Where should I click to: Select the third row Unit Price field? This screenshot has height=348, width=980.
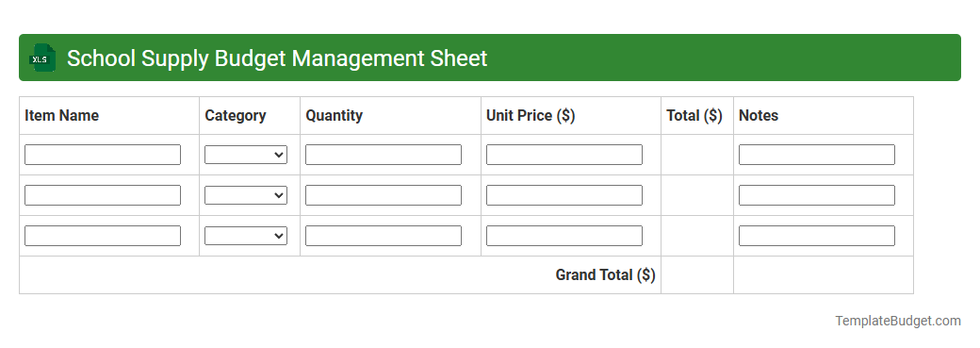[x=563, y=236]
